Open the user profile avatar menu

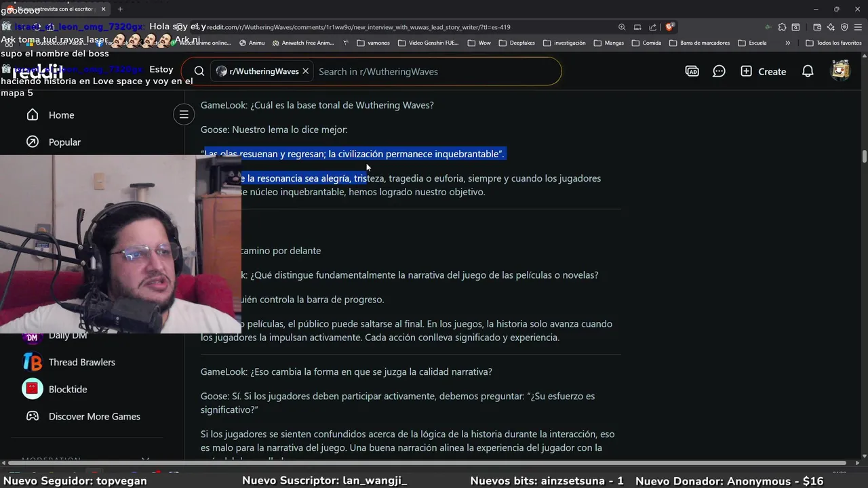tap(841, 70)
